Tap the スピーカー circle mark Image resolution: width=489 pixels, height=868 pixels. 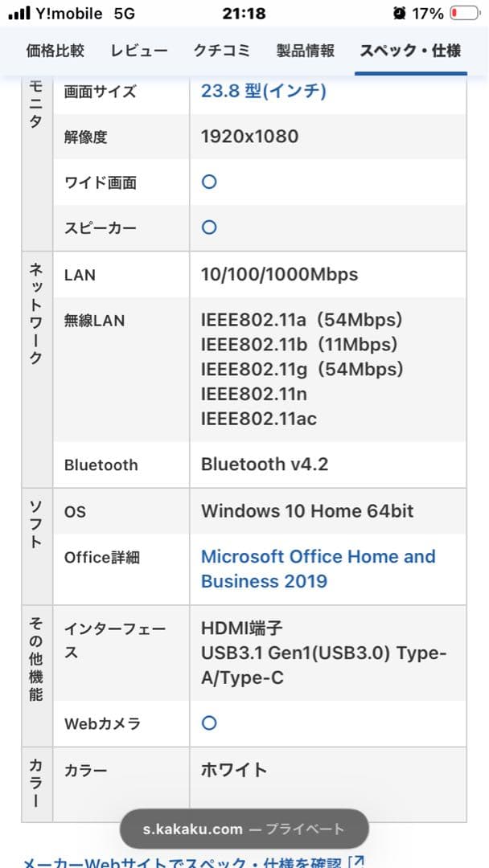[208, 227]
